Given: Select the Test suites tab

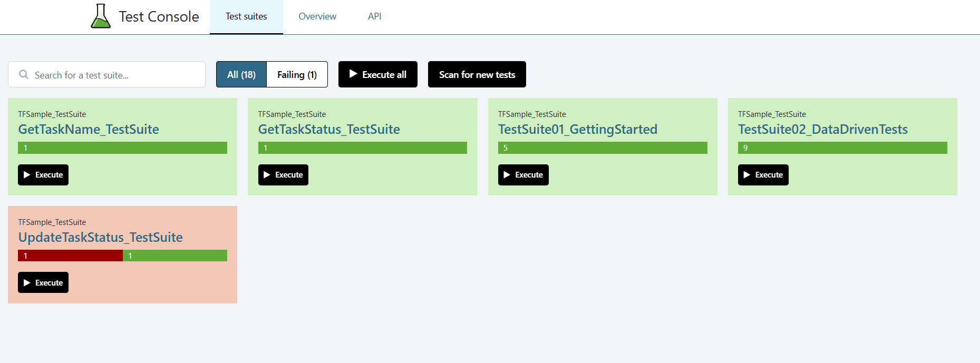Looking at the screenshot, I should 246,16.
